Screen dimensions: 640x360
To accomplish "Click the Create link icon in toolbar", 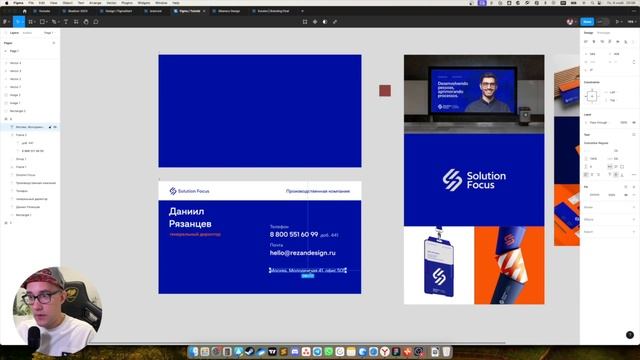I will click(335, 22).
